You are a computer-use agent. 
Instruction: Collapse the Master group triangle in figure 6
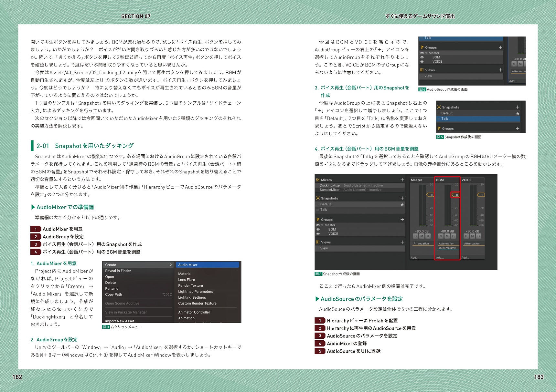point(322,225)
